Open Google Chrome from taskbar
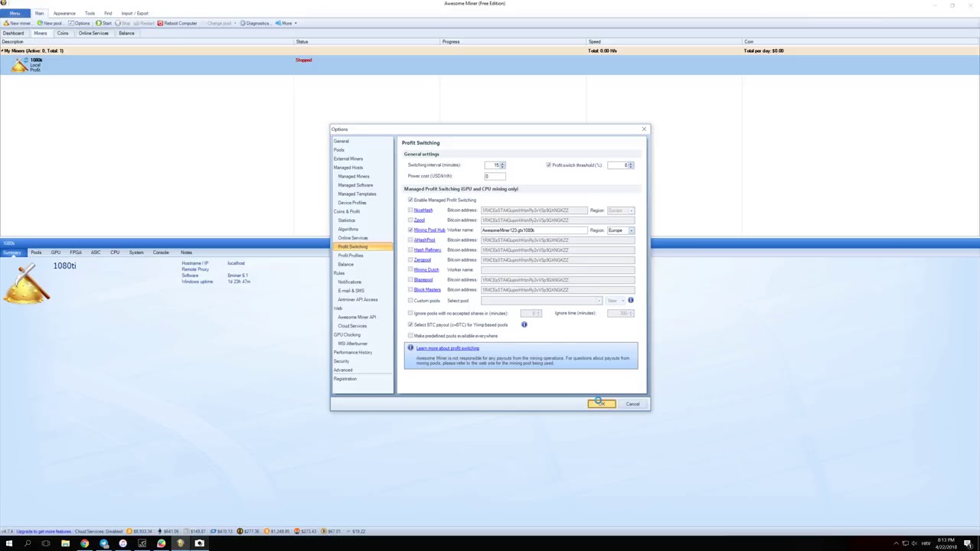 [x=84, y=544]
